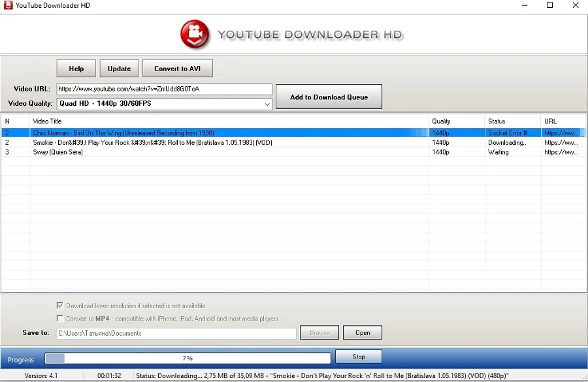The height and width of the screenshot is (382, 588).
Task: Enable Convert to MP4 checkbox
Action: pyautogui.click(x=60, y=319)
